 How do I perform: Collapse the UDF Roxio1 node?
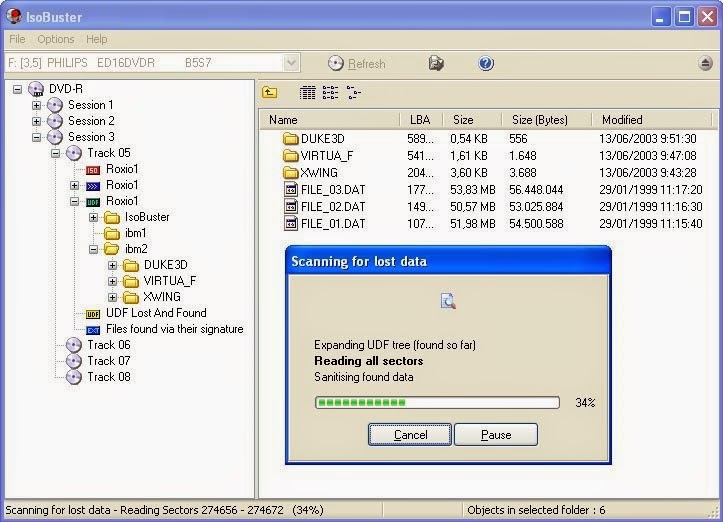74,202
